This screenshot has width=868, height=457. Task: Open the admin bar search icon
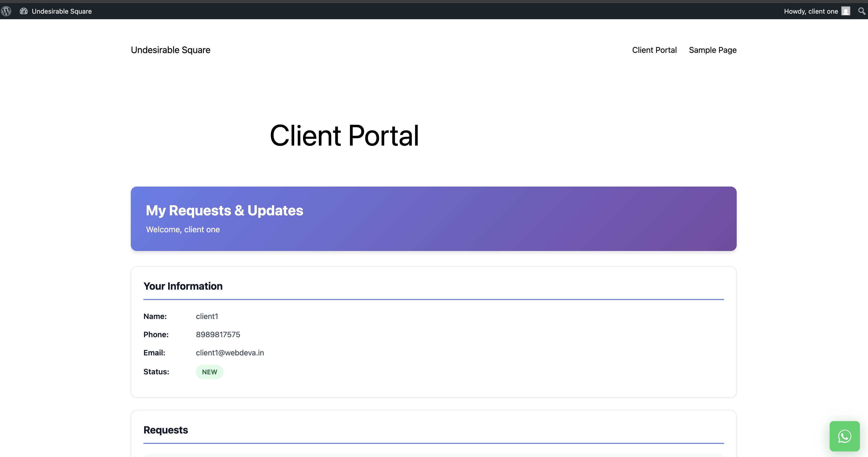point(862,11)
